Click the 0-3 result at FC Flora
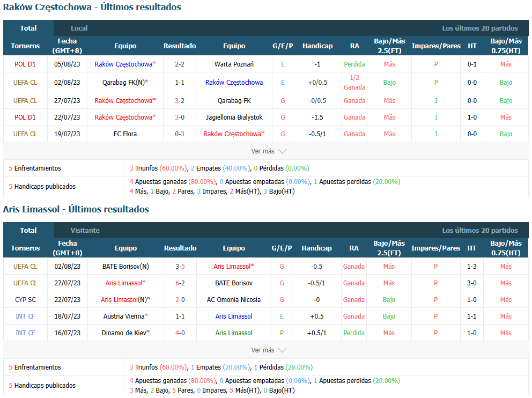The width and height of the screenshot is (532, 398). point(180,134)
